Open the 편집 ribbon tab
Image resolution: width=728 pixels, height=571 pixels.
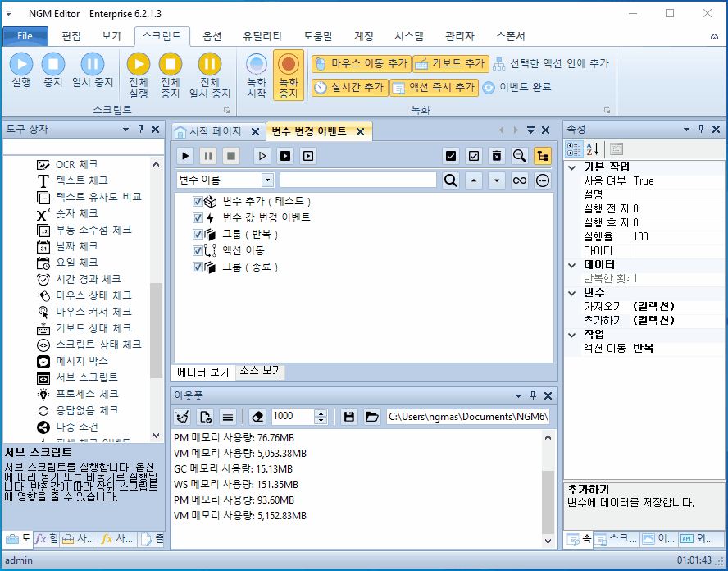(x=71, y=36)
